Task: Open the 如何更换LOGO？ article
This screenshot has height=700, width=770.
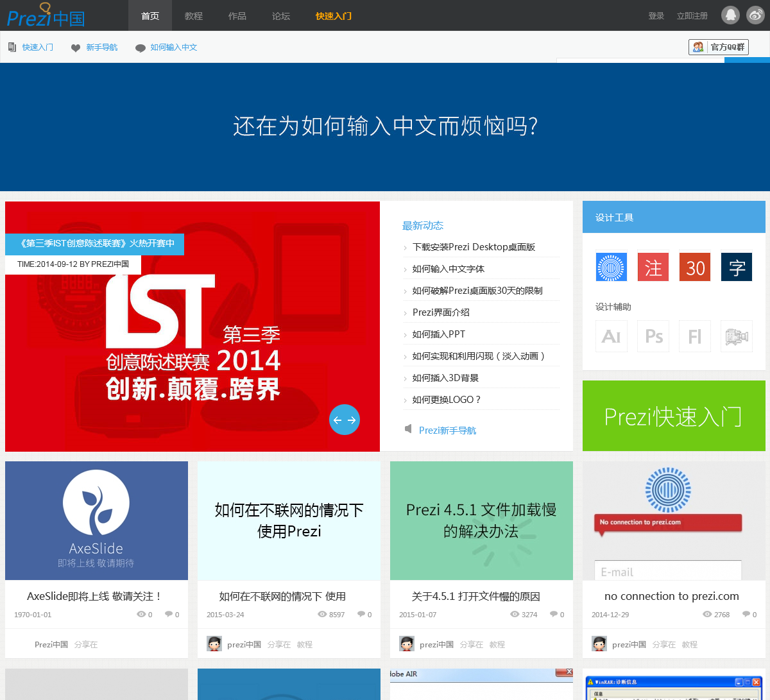Action: tap(446, 400)
